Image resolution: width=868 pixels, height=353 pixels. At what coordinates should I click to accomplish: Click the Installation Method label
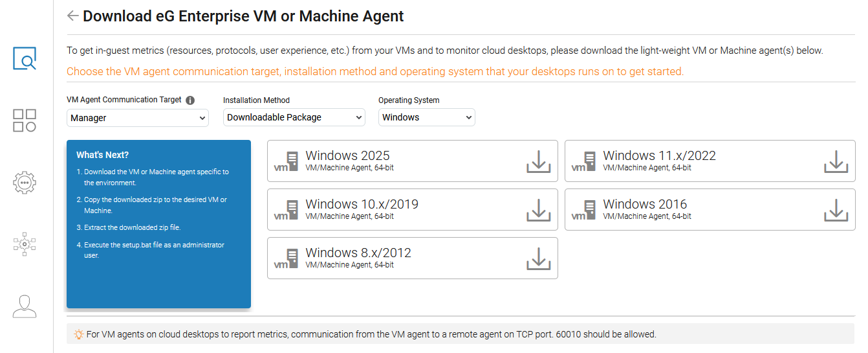click(256, 100)
